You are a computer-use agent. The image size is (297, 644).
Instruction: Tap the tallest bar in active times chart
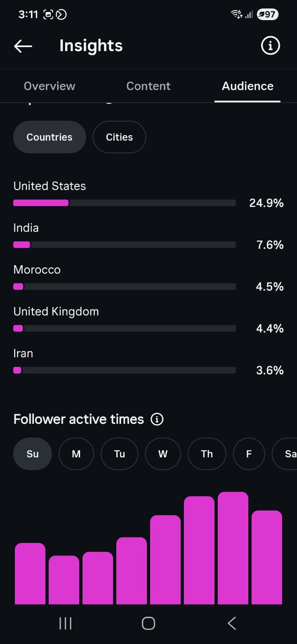[x=233, y=548]
